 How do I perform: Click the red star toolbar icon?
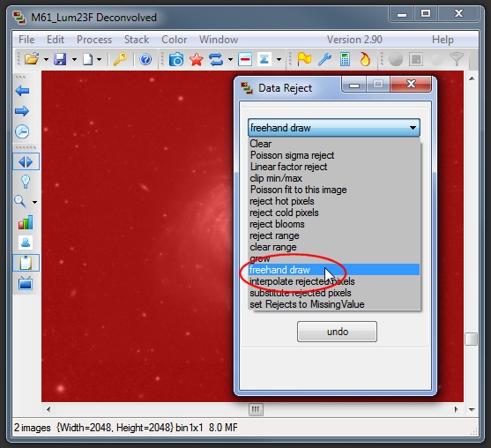point(197,59)
